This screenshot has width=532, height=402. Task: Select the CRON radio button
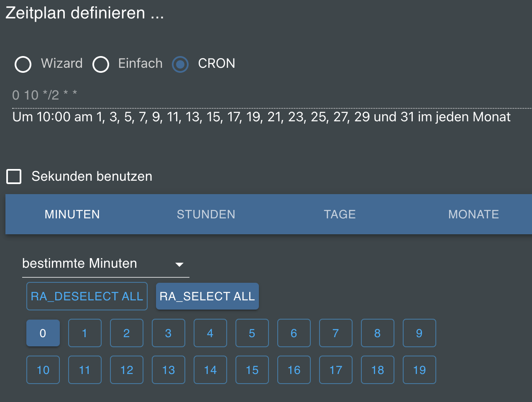[180, 64]
